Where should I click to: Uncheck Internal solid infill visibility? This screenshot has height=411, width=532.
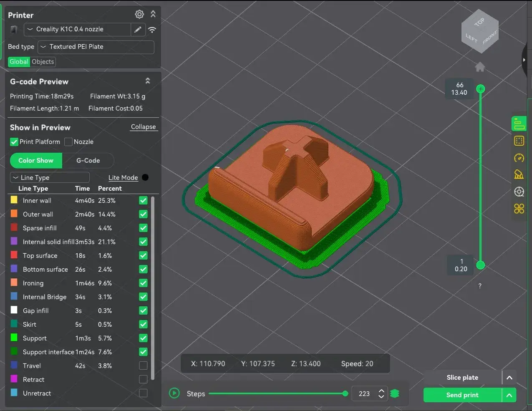pos(143,242)
